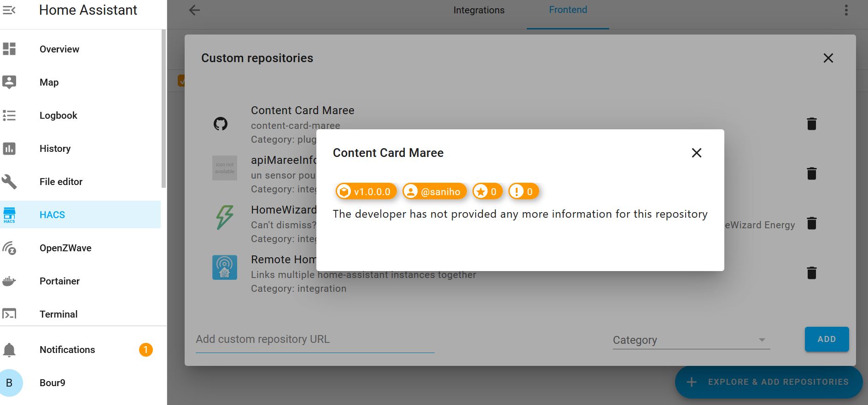Open the OpenZWave panel icon
The height and width of the screenshot is (405, 868).
[9, 248]
